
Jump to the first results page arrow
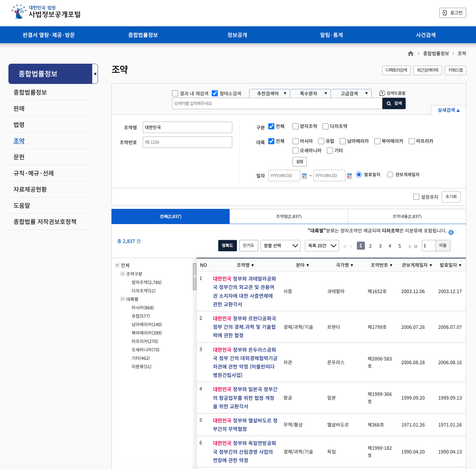345,246
